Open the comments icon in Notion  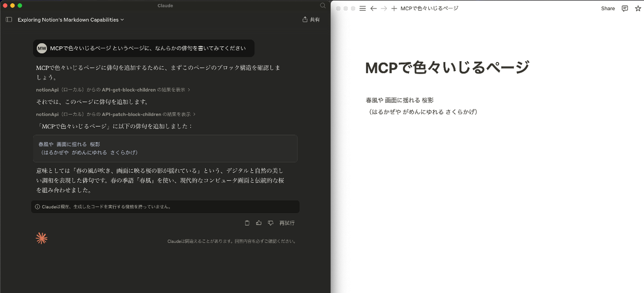point(625,9)
